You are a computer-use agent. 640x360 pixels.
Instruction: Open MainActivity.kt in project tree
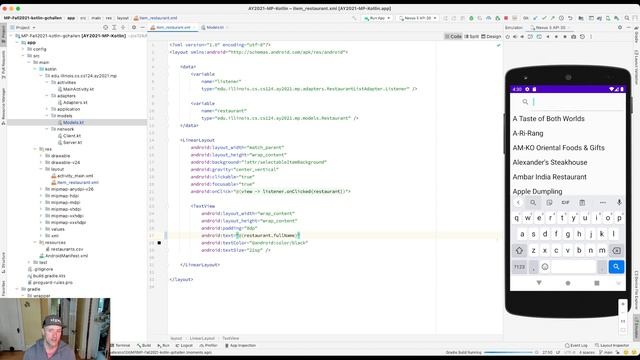click(76, 89)
